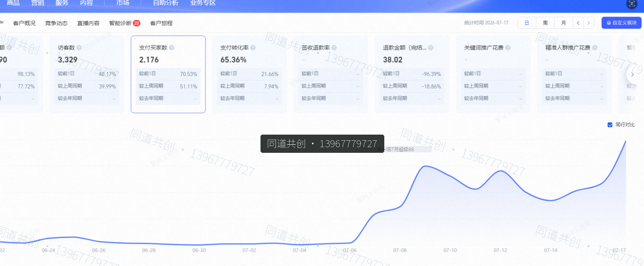Open the 商品 top menu

(x=13, y=3)
